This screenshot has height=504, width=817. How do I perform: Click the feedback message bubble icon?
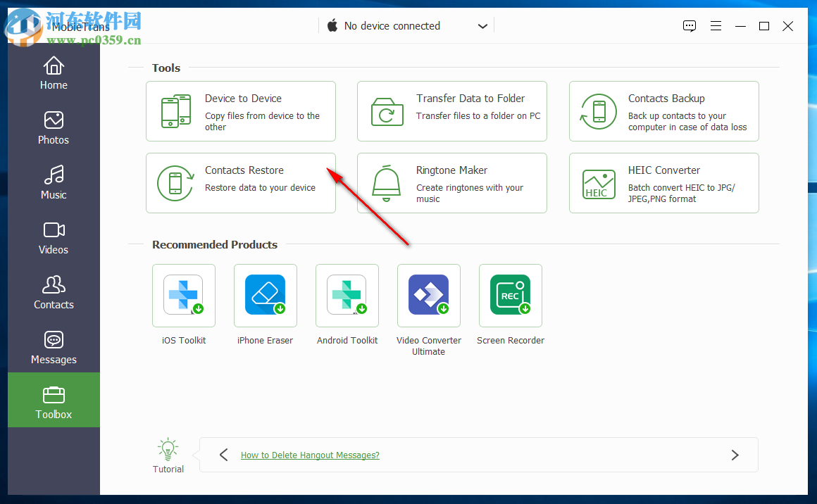coord(689,25)
